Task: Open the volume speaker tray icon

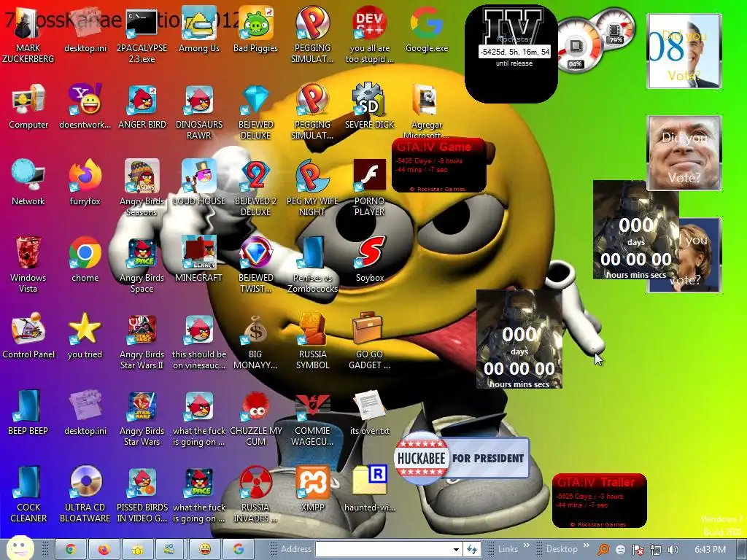Action: (673, 550)
